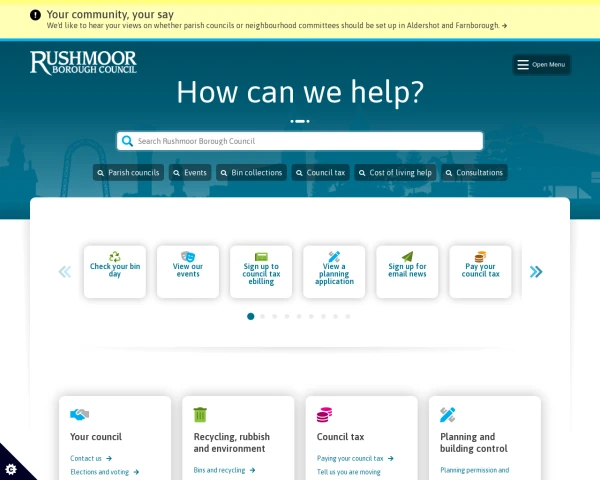Select the seventh carousel pagination dot
Image resolution: width=600 pixels, height=480 pixels.
[323, 316]
